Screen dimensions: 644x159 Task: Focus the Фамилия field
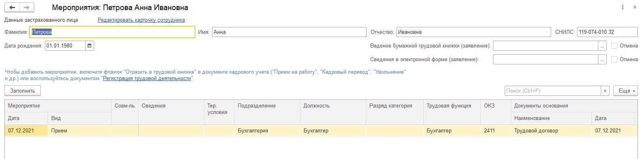[112, 32]
